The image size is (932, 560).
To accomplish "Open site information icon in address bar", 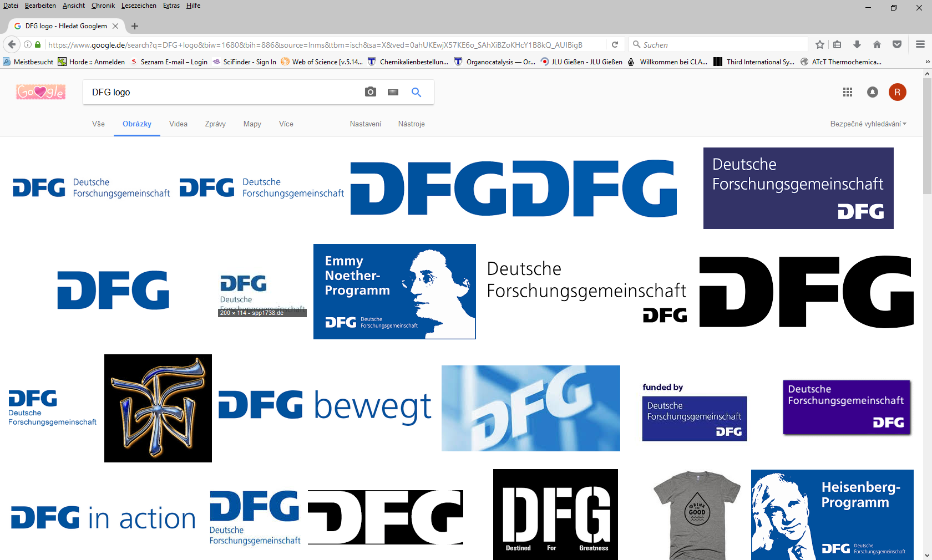I will (x=28, y=45).
